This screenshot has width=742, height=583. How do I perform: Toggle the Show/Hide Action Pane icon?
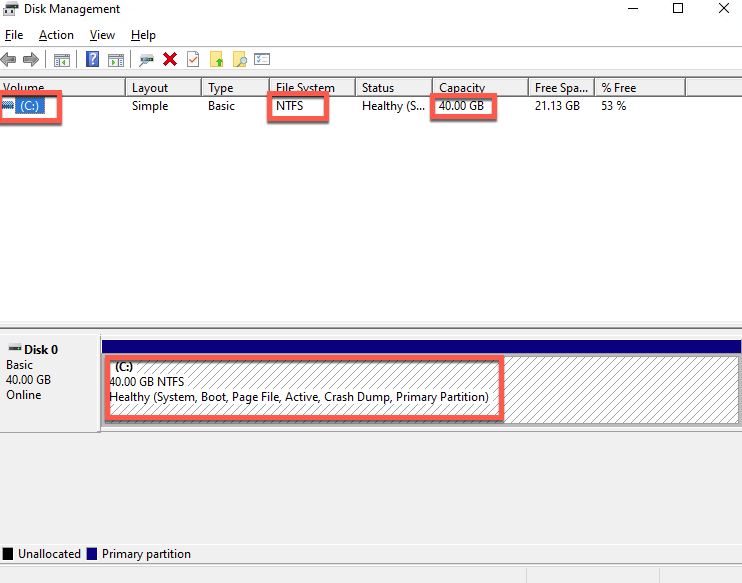click(116, 60)
